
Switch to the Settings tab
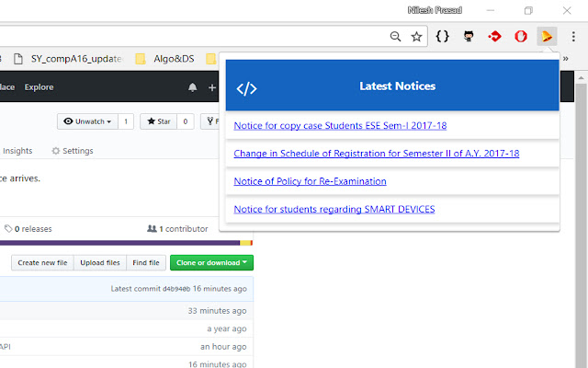click(x=73, y=151)
